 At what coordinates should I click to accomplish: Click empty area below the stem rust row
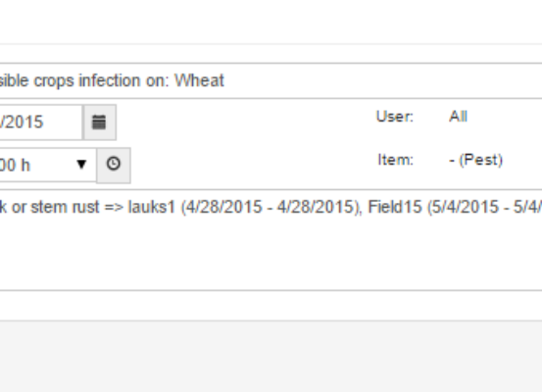coord(271,258)
